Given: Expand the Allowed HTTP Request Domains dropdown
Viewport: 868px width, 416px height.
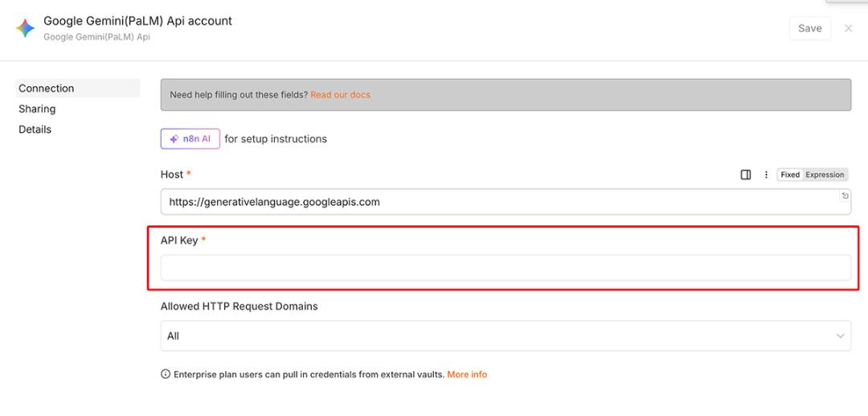Looking at the screenshot, I should tap(506, 336).
